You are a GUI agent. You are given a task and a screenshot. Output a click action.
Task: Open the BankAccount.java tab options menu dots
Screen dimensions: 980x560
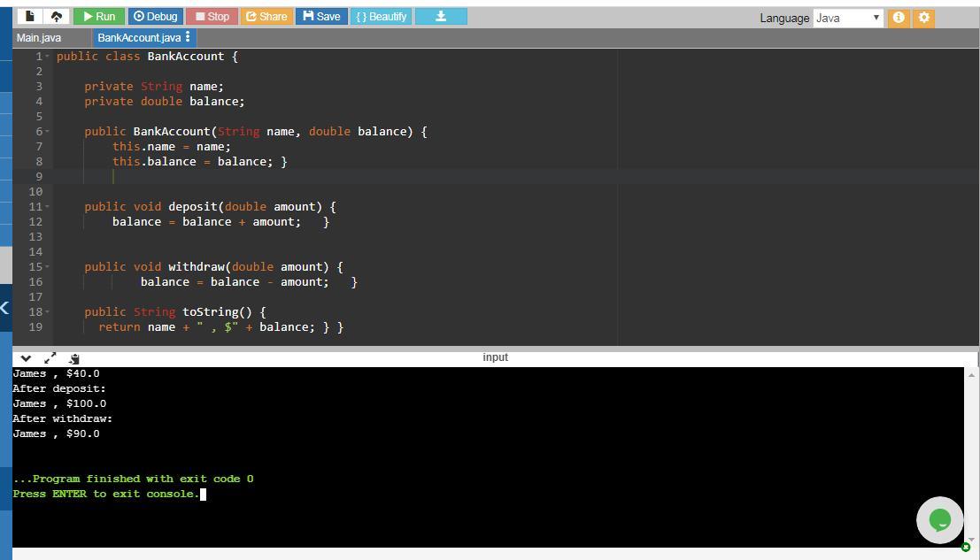pos(188,37)
